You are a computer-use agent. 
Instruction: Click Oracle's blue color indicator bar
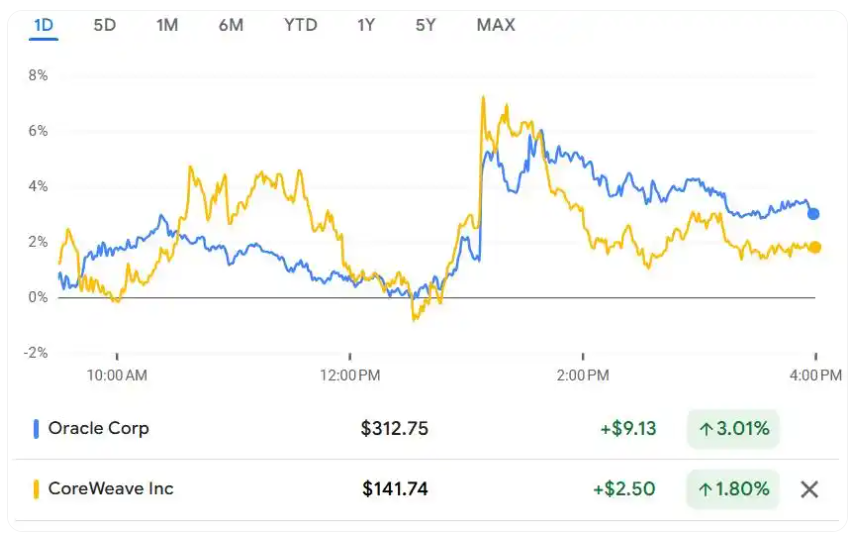click(36, 429)
